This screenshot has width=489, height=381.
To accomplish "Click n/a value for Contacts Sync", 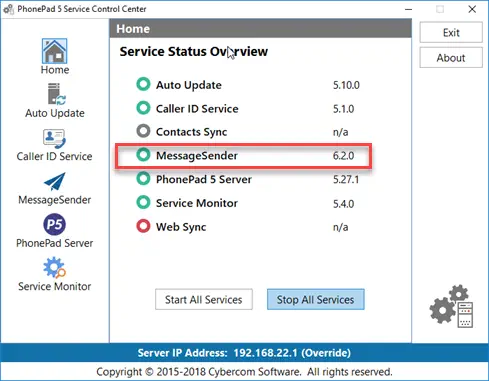I will pos(340,132).
